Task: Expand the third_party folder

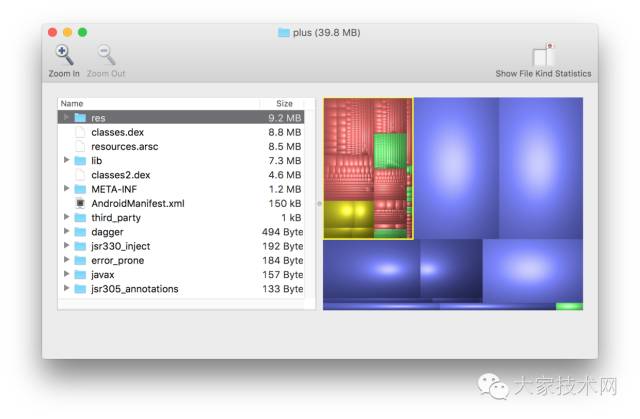Action: (66, 217)
